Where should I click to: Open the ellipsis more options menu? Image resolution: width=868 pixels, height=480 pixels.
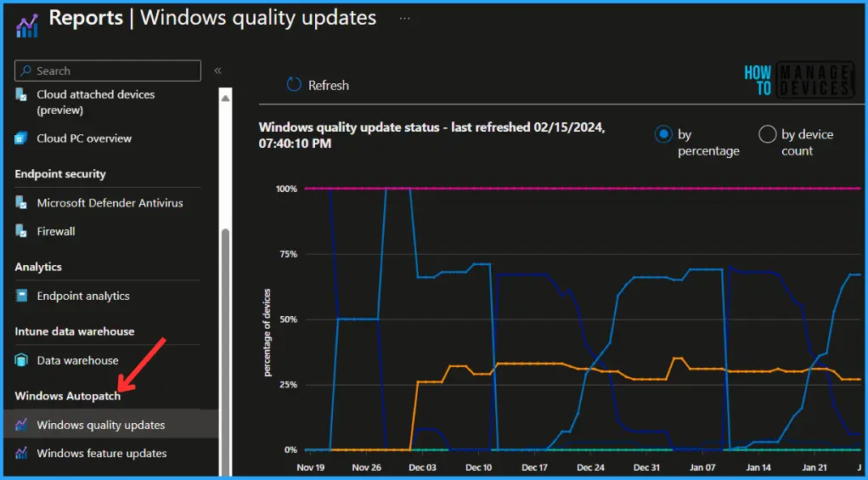click(404, 19)
